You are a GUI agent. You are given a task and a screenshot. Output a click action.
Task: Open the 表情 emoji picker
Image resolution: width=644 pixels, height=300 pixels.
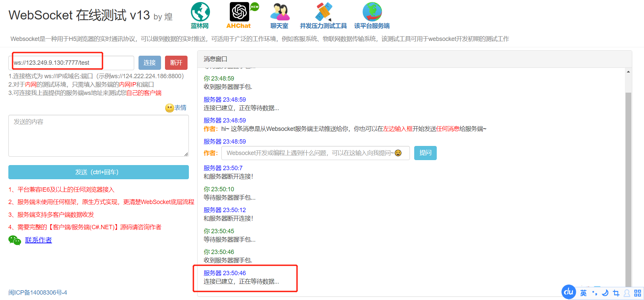tap(176, 108)
